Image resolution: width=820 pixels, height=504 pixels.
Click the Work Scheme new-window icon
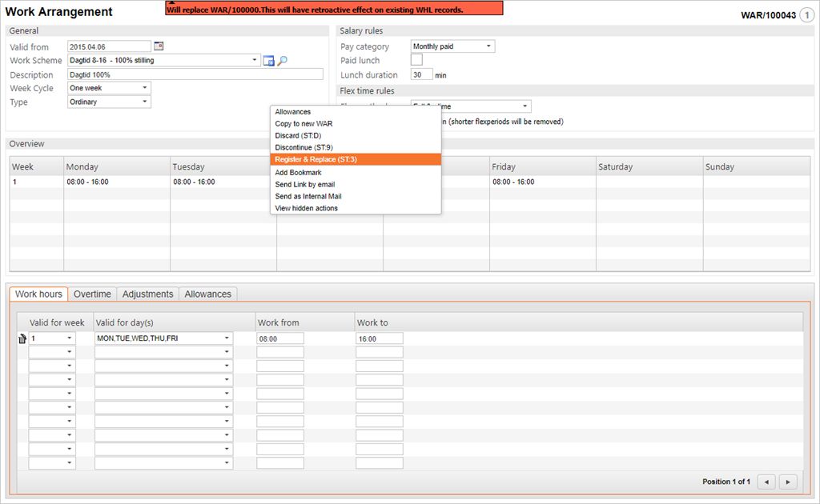pyautogui.click(x=269, y=61)
